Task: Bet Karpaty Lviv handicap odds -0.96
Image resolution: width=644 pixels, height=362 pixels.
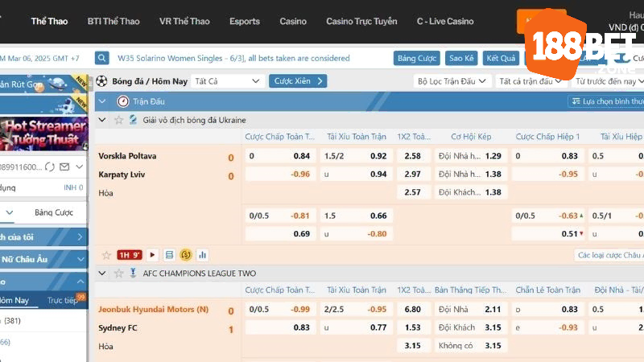Action: tap(280, 174)
